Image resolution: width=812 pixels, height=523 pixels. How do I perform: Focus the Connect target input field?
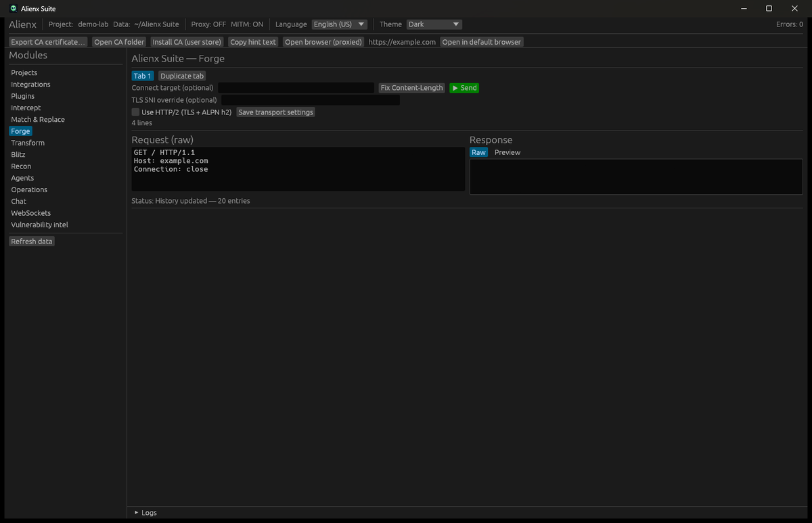(296, 88)
